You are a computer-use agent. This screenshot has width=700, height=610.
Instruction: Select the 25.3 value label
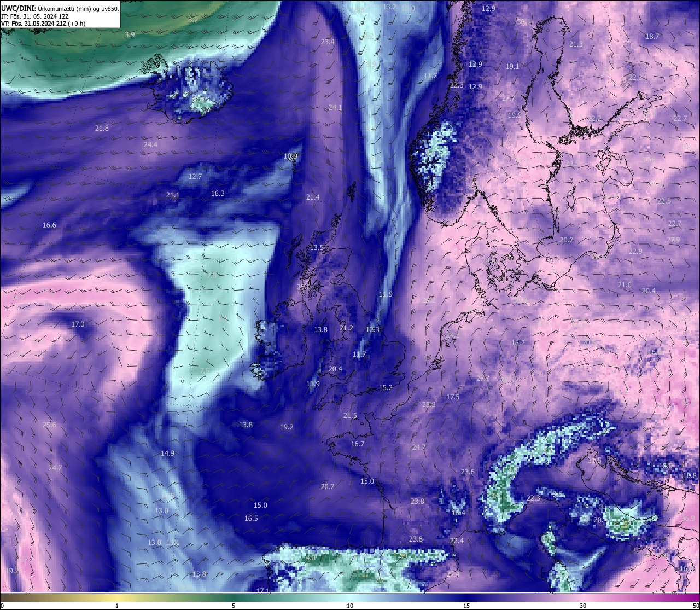429,404
